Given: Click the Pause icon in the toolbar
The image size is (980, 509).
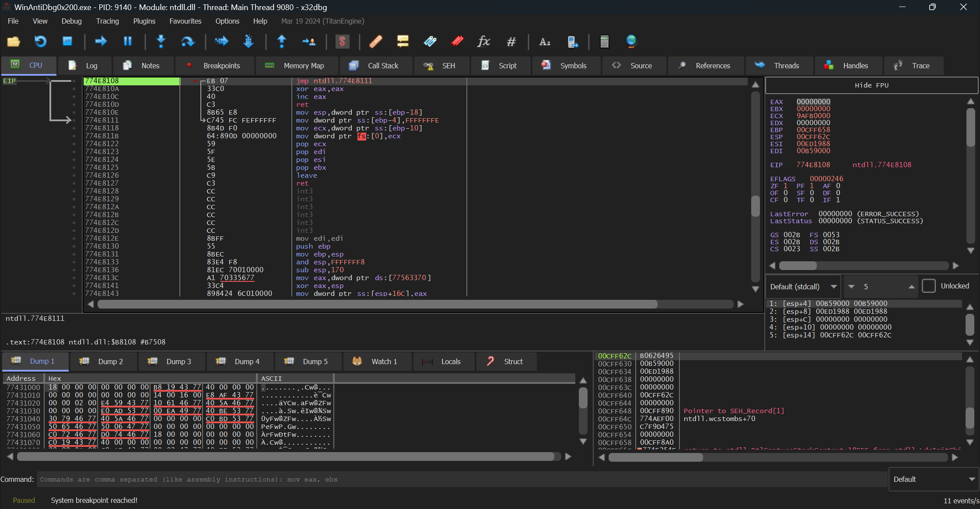Looking at the screenshot, I should click(128, 42).
